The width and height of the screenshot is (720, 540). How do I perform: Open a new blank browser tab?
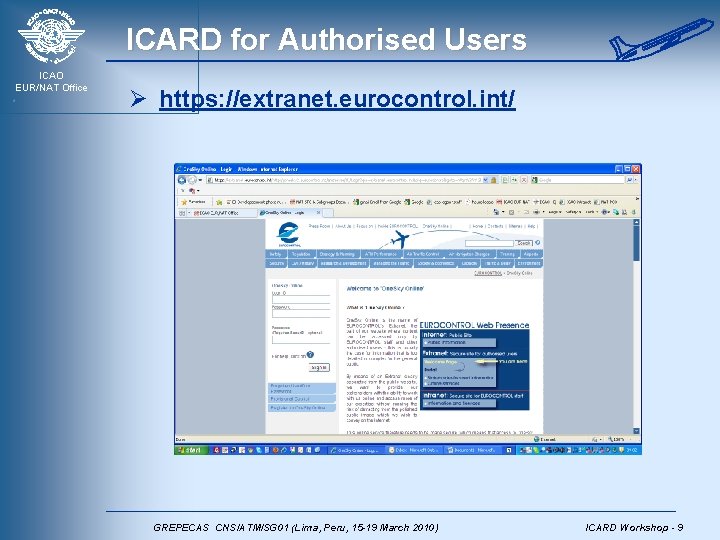[x=328, y=213]
